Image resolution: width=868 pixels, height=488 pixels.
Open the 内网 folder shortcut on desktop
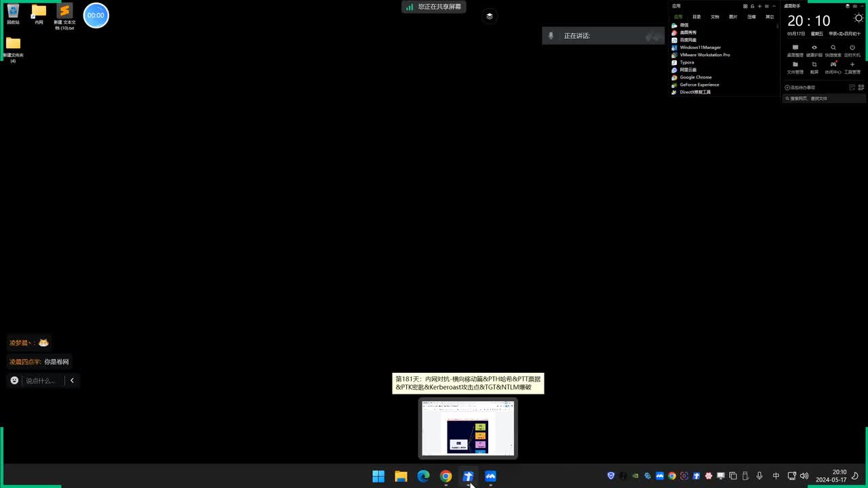pos(39,14)
